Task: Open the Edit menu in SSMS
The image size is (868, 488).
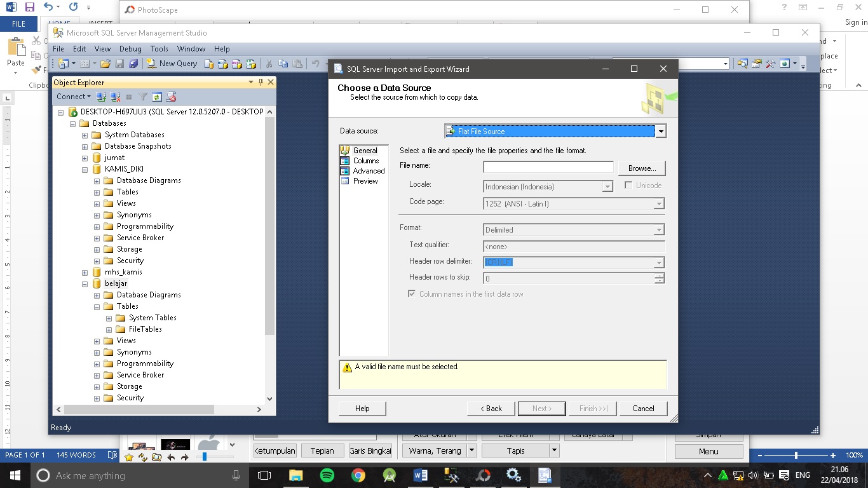Action: point(79,49)
